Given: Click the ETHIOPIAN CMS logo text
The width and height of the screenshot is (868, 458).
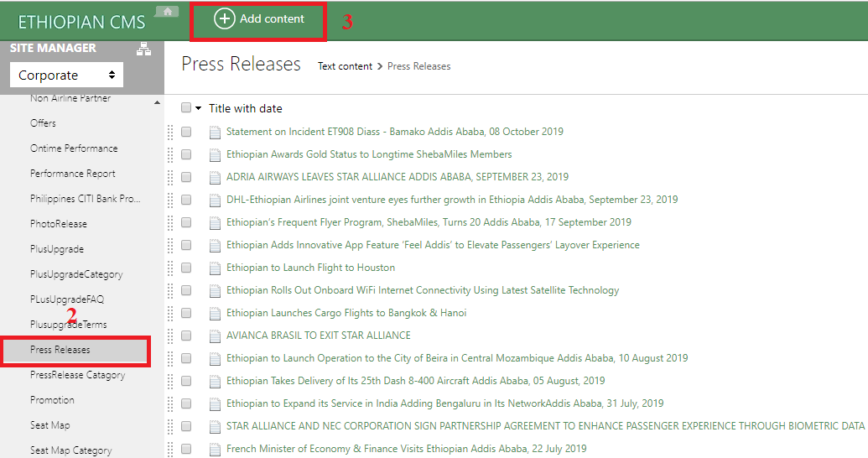Looking at the screenshot, I should (81, 22).
